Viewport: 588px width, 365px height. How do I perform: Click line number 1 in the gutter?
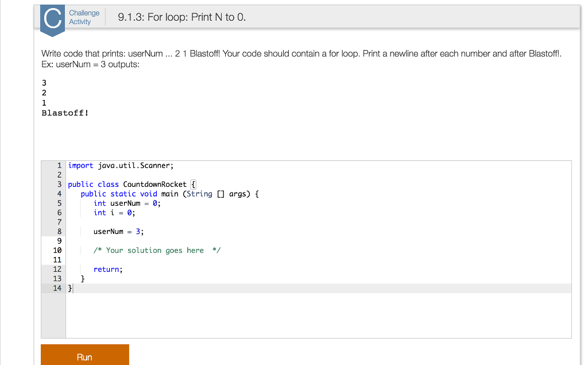pyautogui.click(x=57, y=166)
